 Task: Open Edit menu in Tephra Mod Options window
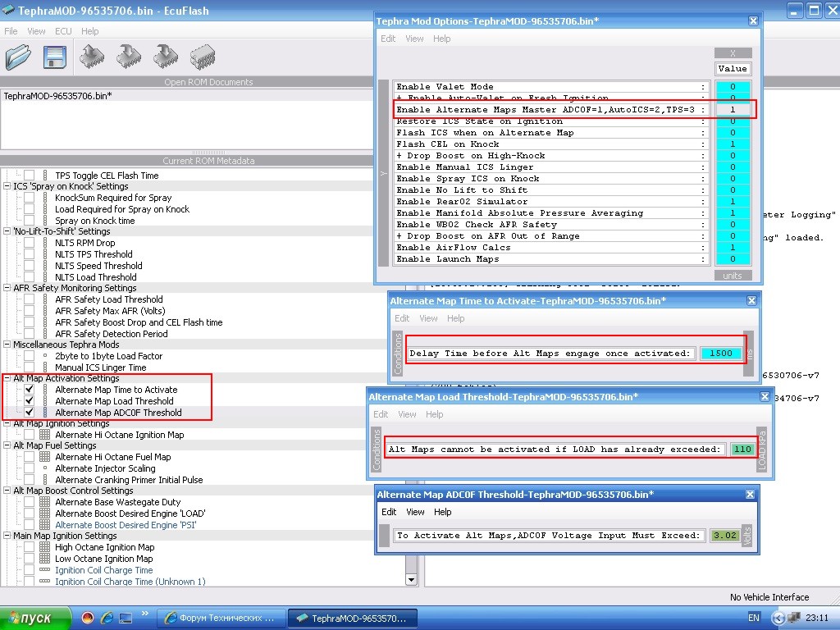click(x=388, y=39)
